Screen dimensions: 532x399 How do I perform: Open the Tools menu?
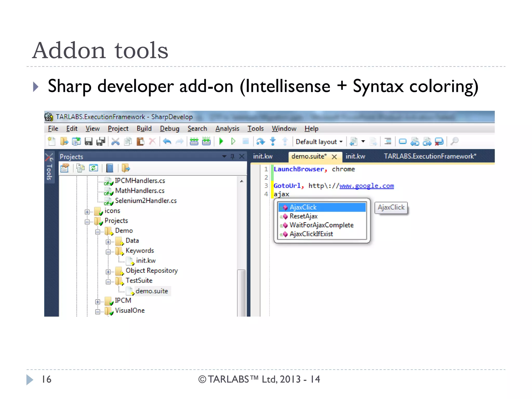click(x=256, y=129)
